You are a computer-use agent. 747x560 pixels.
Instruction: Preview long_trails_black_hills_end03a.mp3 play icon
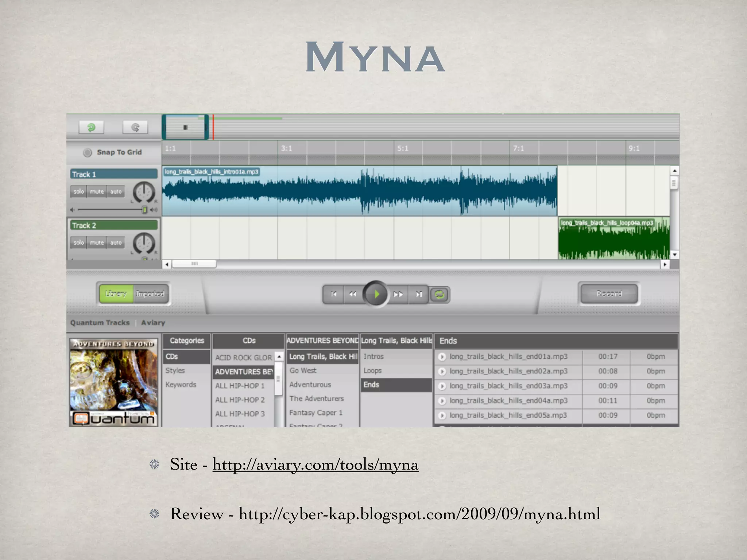tap(442, 386)
